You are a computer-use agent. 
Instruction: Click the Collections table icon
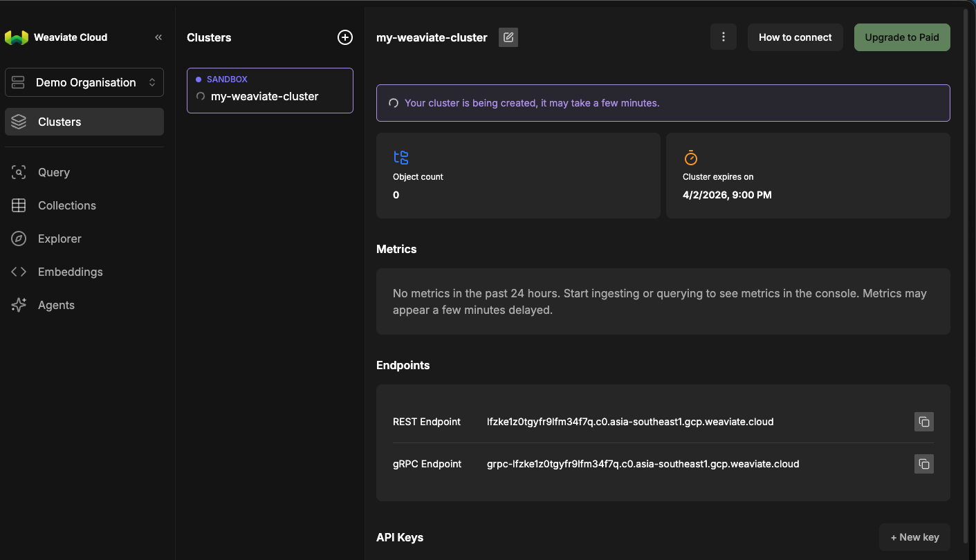(x=19, y=205)
